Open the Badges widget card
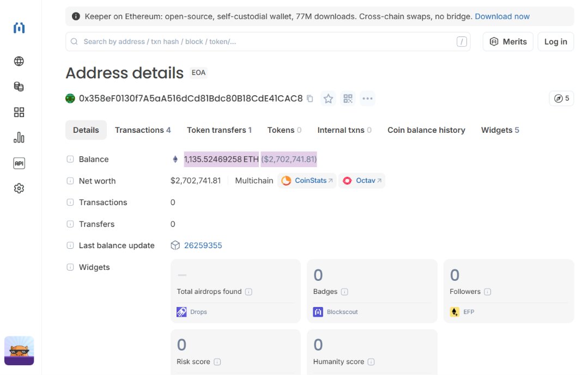 (x=372, y=291)
